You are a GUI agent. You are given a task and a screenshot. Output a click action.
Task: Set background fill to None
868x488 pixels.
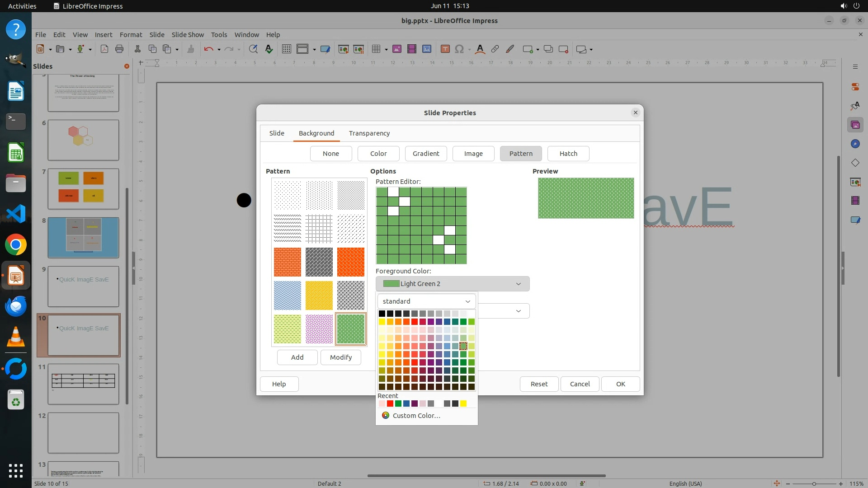(330, 154)
